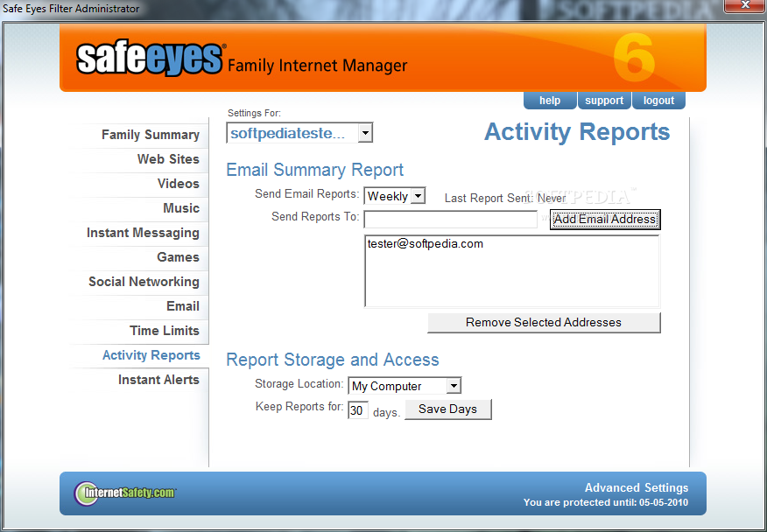
Task: Select tester@softpedia.com in the address list
Action: click(425, 243)
